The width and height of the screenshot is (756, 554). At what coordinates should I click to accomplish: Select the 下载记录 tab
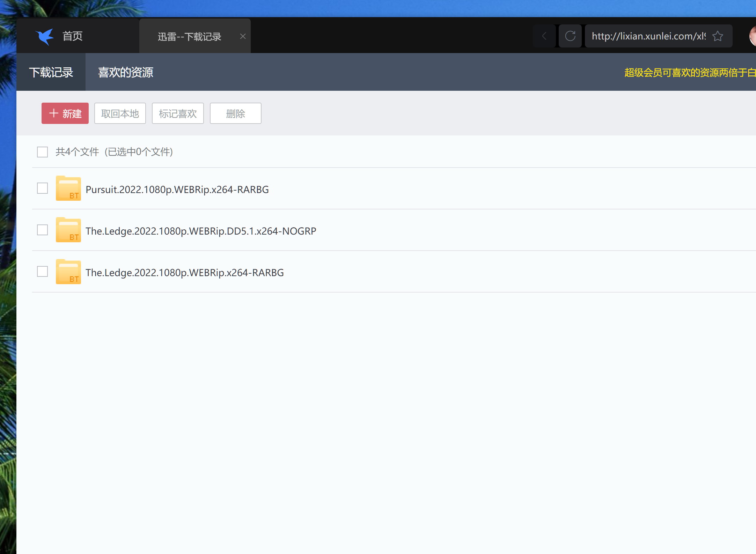pos(51,72)
